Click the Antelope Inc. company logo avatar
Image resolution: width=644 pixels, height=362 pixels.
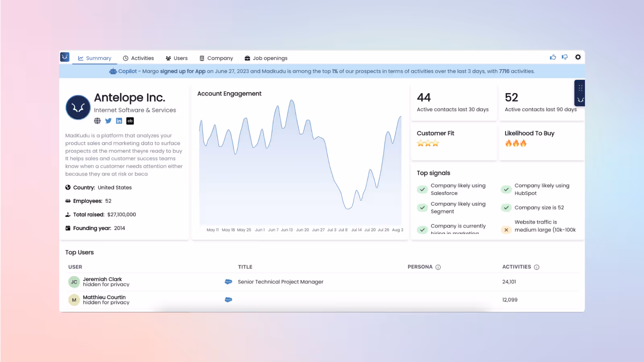[78, 107]
